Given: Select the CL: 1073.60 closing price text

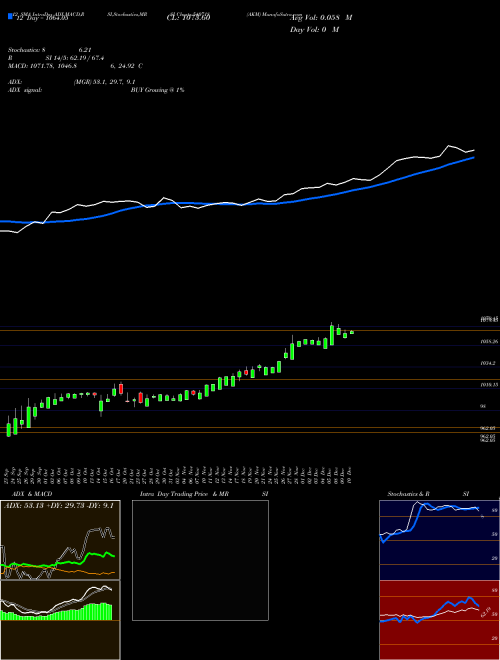Looking at the screenshot, I should [x=188, y=18].
